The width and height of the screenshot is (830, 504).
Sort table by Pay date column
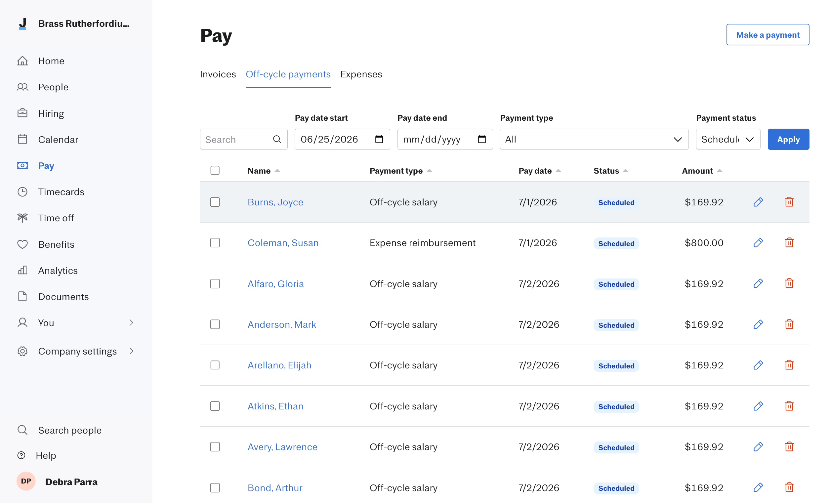[x=540, y=171]
